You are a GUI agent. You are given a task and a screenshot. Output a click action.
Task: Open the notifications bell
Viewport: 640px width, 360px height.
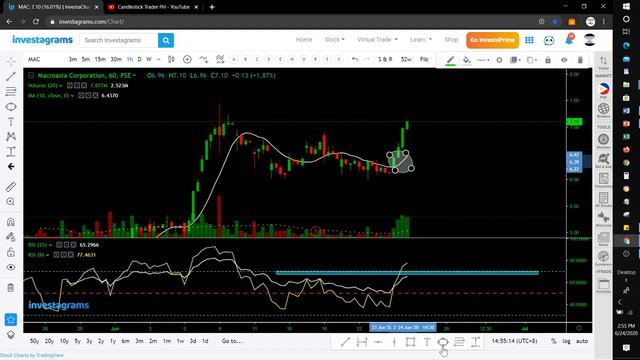[569, 40]
